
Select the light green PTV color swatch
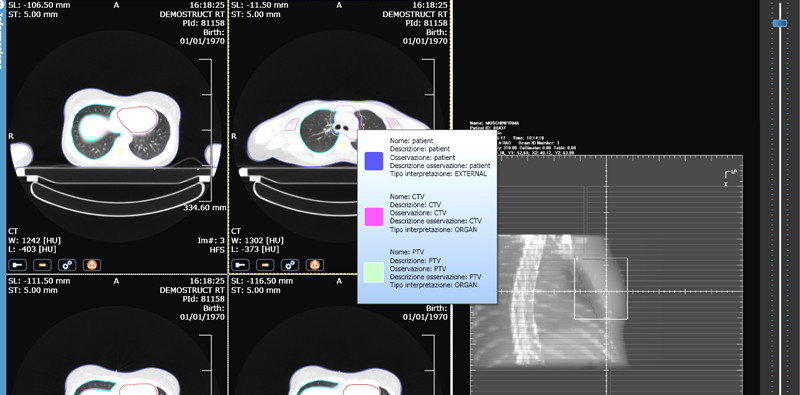pyautogui.click(x=373, y=272)
